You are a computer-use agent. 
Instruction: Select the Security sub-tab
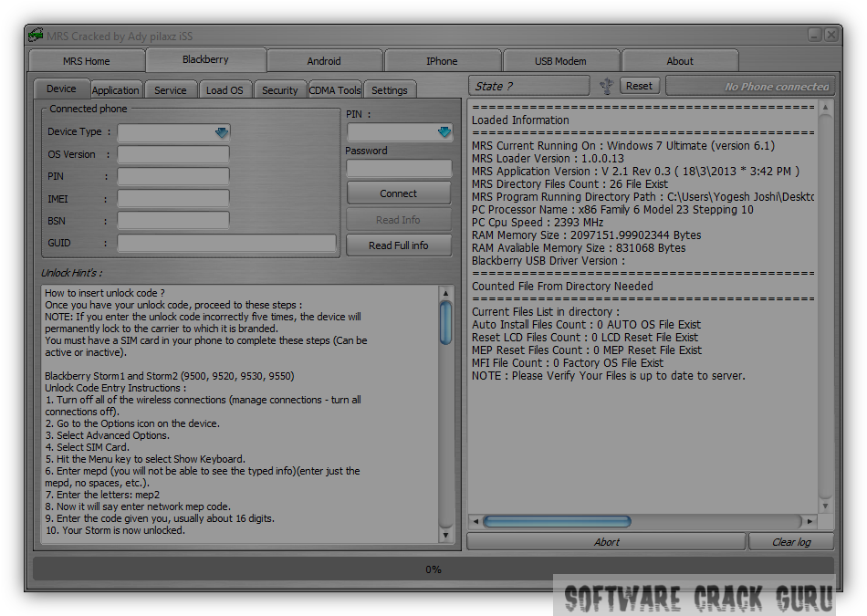click(280, 90)
